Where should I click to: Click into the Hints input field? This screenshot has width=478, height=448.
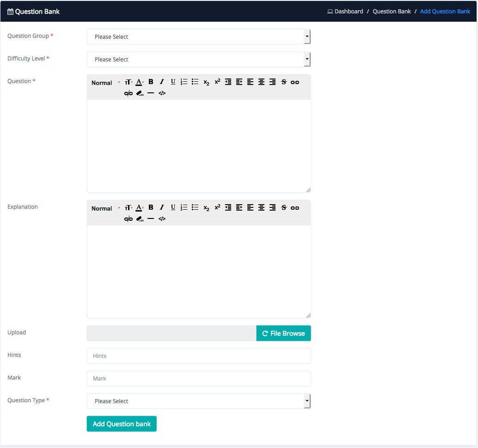(x=198, y=356)
